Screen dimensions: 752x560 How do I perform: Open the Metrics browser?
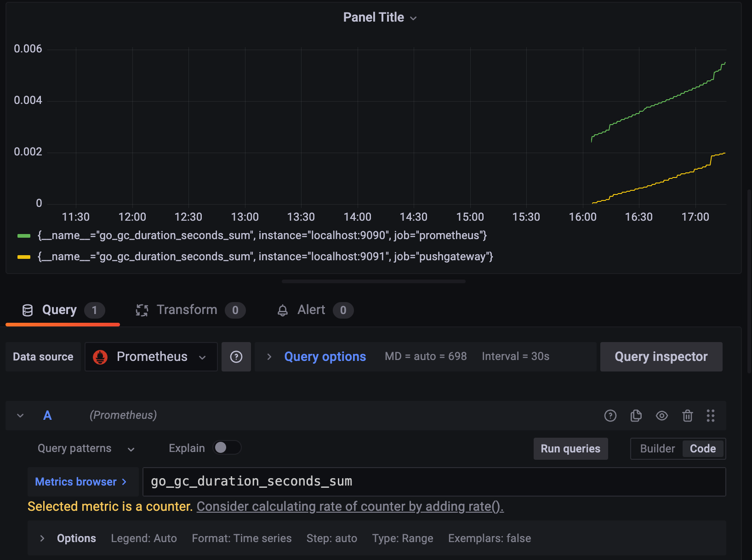(x=83, y=482)
